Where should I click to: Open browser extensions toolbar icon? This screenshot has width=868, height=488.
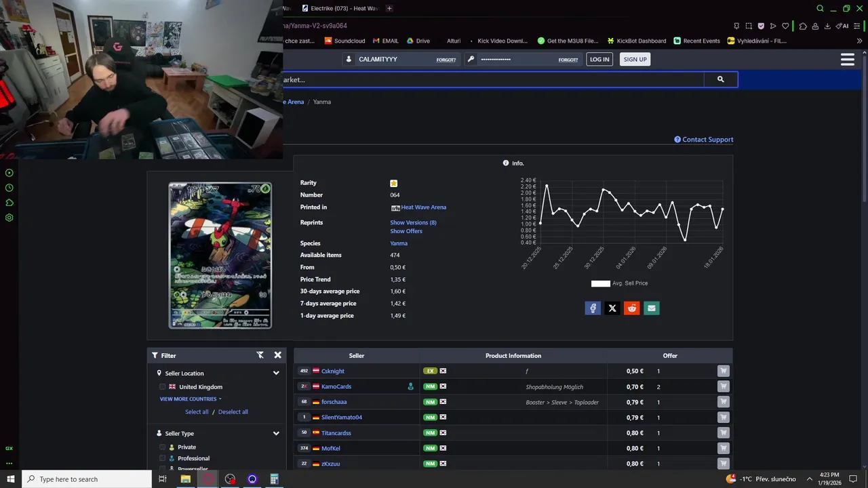(x=803, y=26)
